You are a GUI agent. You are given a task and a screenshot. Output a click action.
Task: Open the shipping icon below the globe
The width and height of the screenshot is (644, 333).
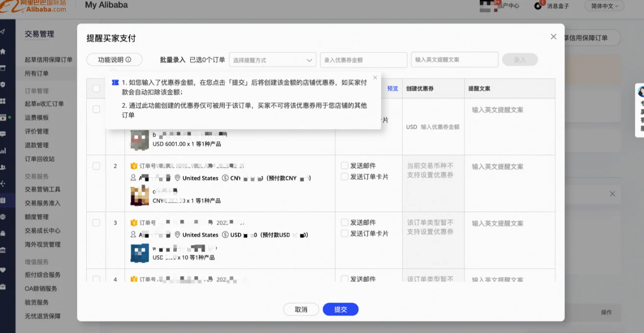3,233
